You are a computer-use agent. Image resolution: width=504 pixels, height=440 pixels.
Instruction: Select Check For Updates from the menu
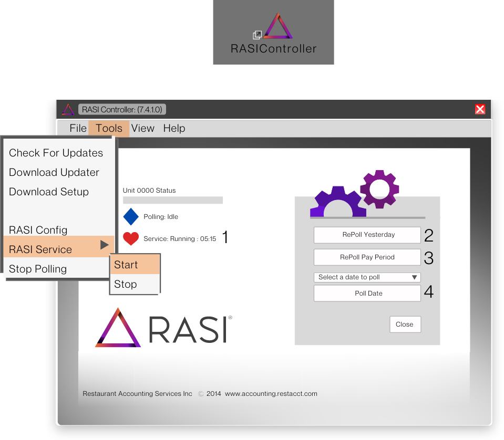point(56,153)
